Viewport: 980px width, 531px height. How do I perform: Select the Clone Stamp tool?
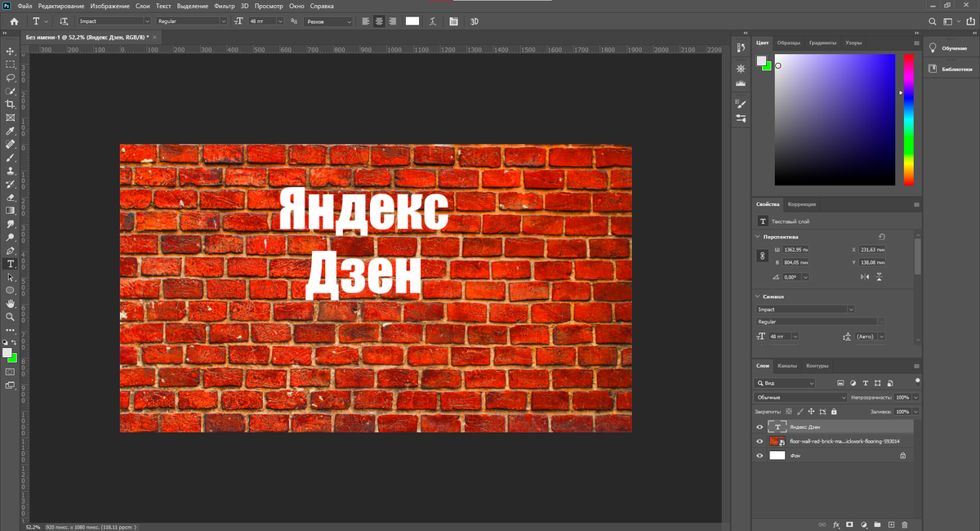11,171
